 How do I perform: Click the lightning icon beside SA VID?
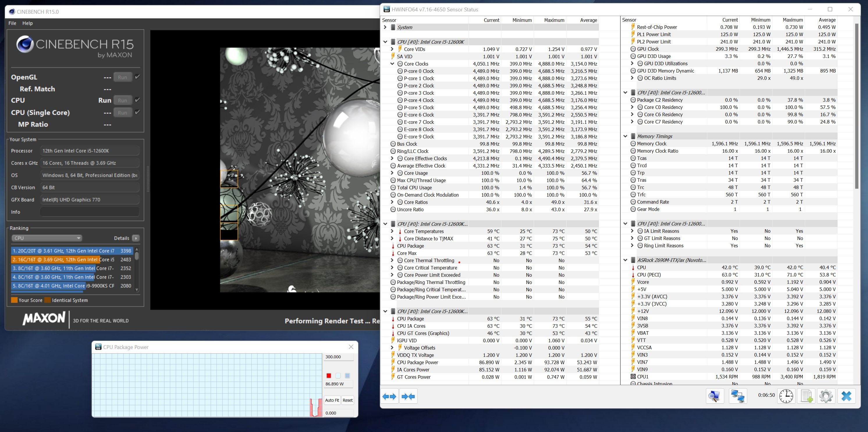393,56
